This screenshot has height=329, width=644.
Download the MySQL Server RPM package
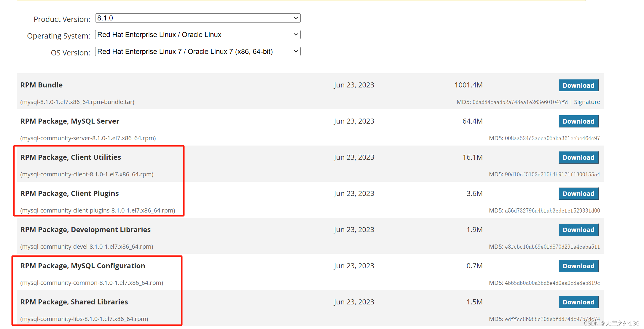pos(578,122)
